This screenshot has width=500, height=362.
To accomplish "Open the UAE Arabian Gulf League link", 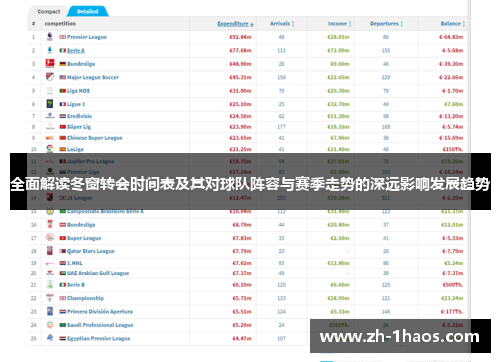I will 98,273.
